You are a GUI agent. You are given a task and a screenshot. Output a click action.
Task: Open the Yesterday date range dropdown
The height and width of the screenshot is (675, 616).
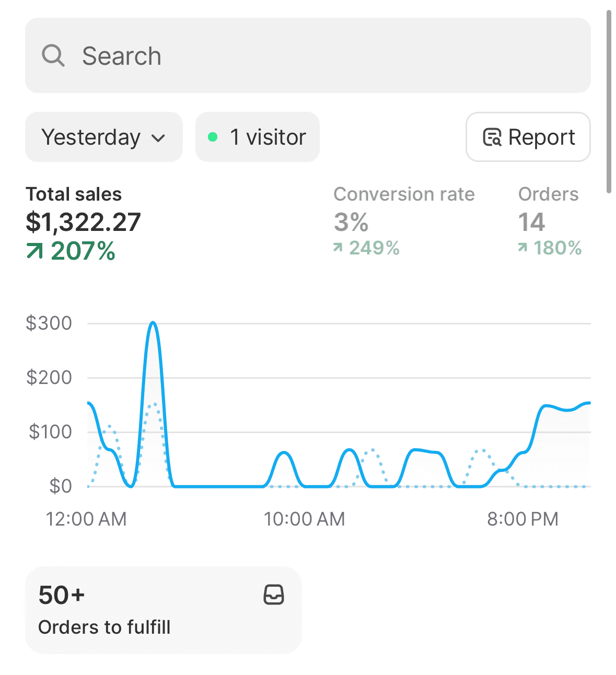[x=104, y=137]
